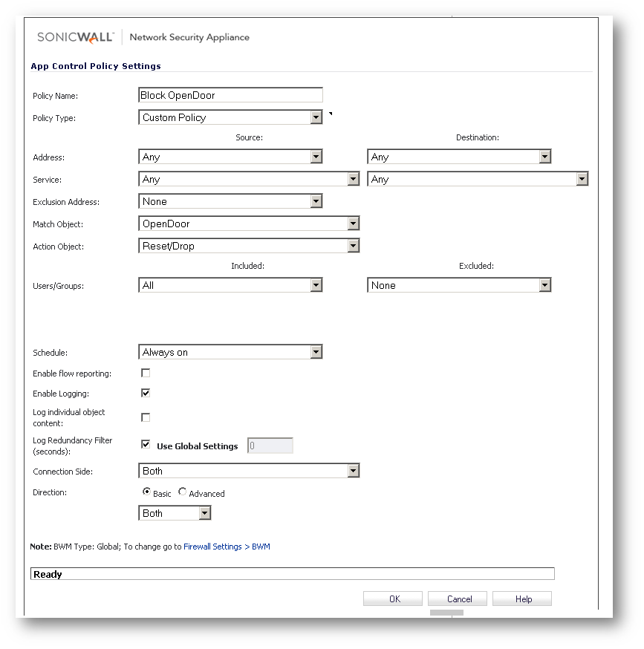Viewport: 644px width, 649px height.
Task: Click the Policy Name input field
Action: tap(230, 95)
